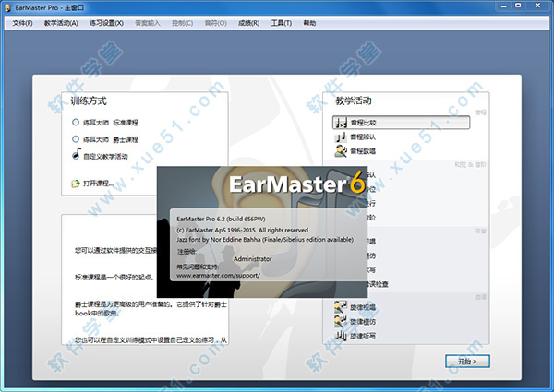Select the 旋律听写 list entry label
554x392 pixels.
[363, 336]
